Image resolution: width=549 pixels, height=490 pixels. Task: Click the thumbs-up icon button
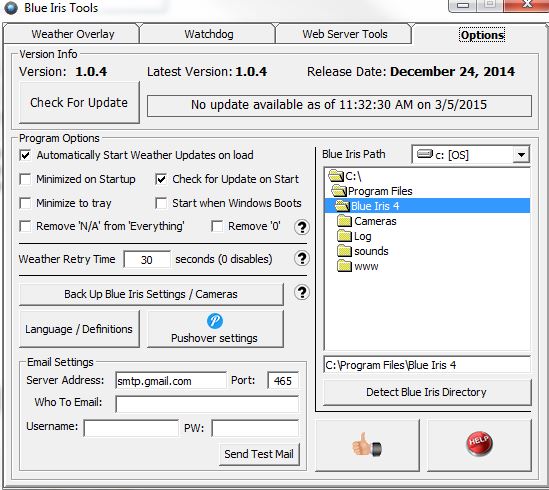367,445
